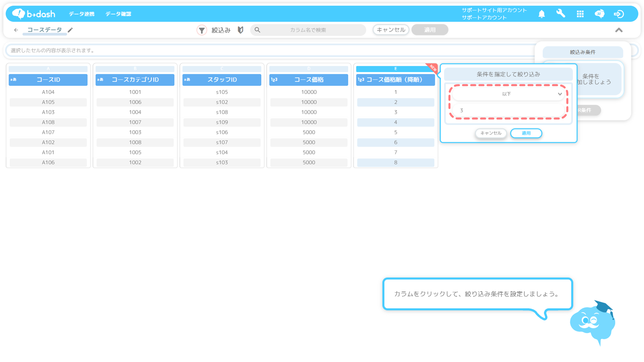This screenshot has height=362, width=644.
Task: Click the condition value field containing 3
Action: pyautogui.click(x=508, y=110)
